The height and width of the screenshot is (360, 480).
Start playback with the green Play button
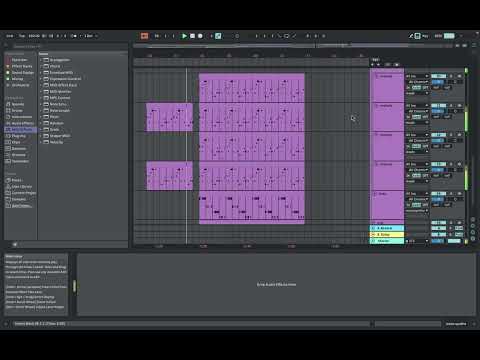[x=184, y=36]
